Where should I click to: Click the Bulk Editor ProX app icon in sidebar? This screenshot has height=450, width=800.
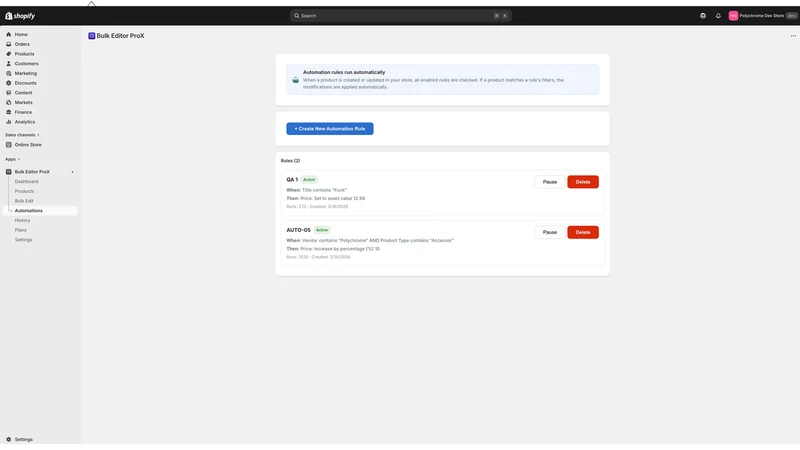click(9, 171)
